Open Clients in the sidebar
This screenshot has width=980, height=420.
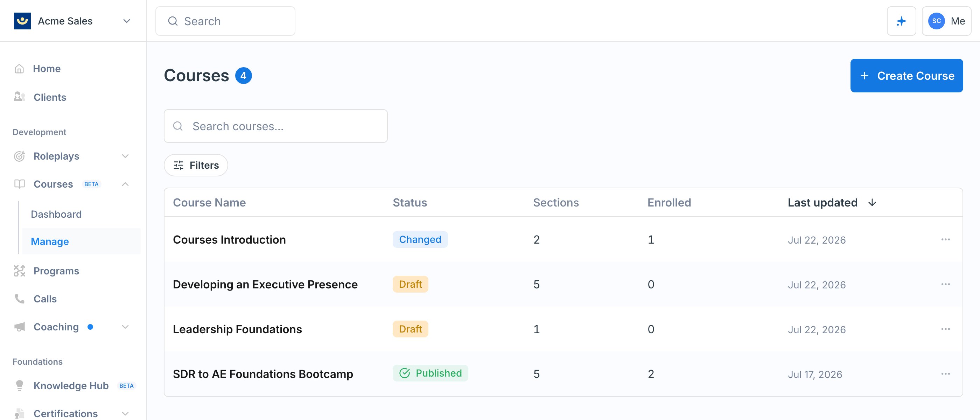tap(50, 97)
